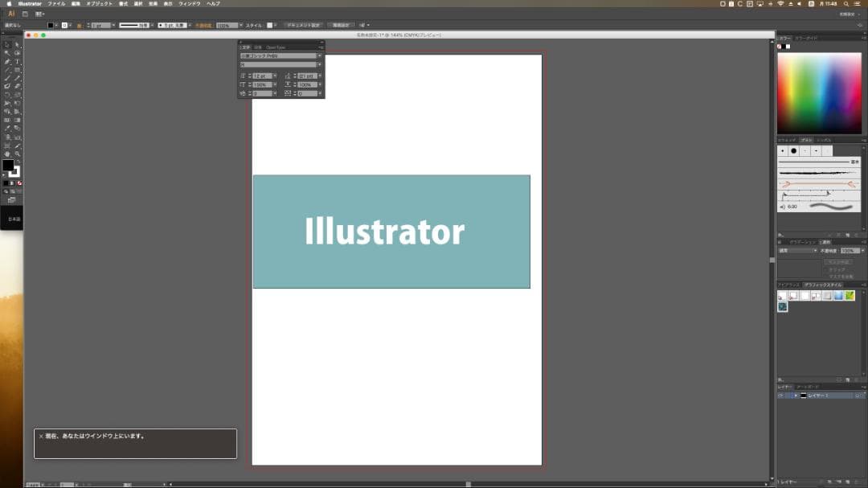Click the white Illustrator text on canvas
This screenshot has width=868, height=488.
384,232
